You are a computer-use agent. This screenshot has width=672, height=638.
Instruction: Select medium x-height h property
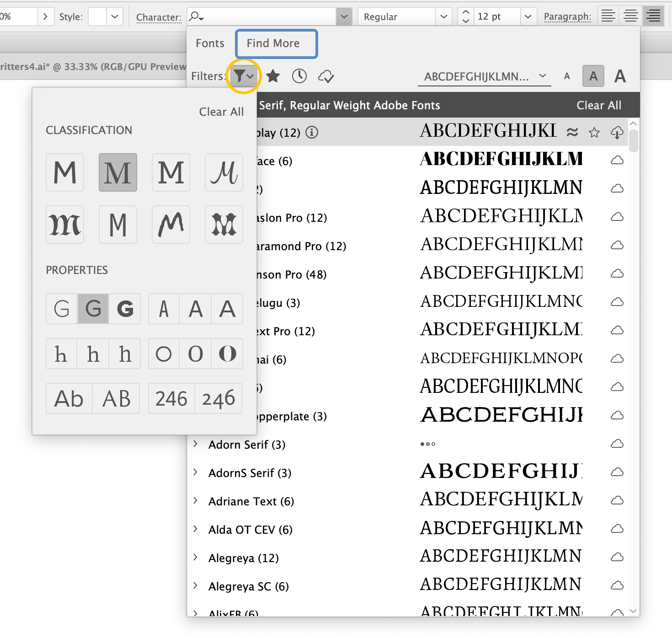(x=93, y=354)
